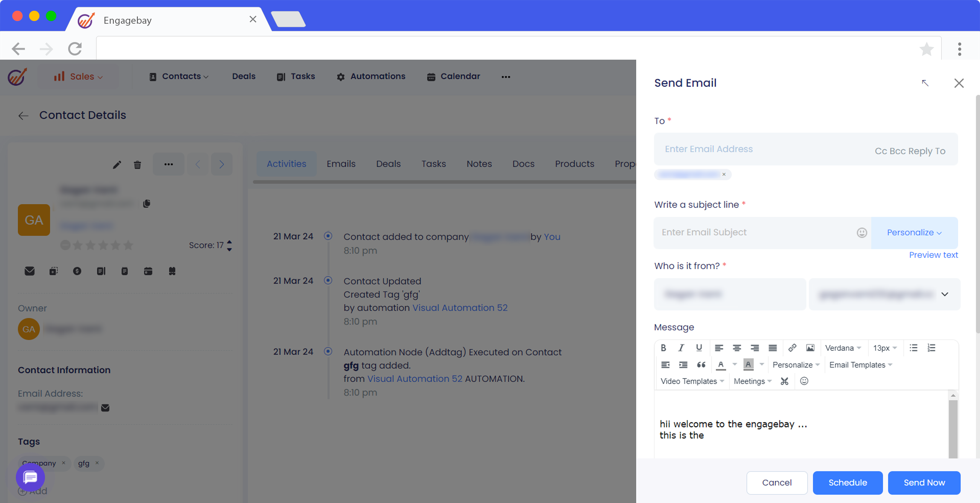Viewport: 980px width, 503px height.
Task: Toggle bold formatting in message editor
Action: coord(663,348)
